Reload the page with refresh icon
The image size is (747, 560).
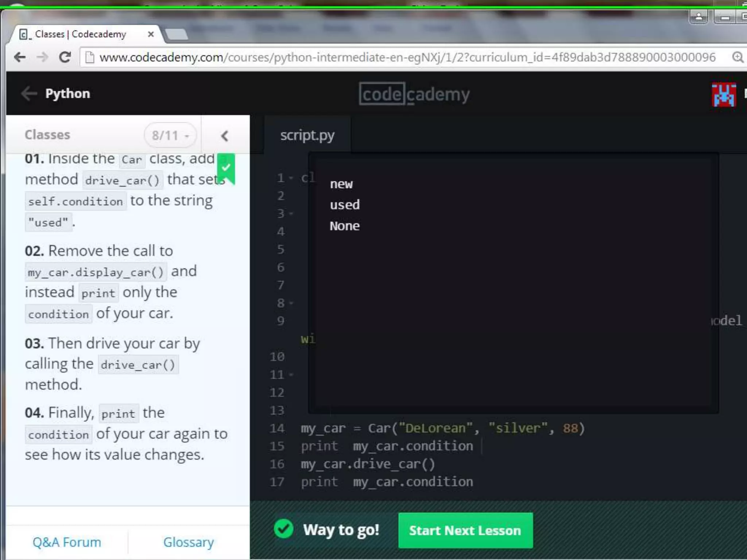pos(65,57)
